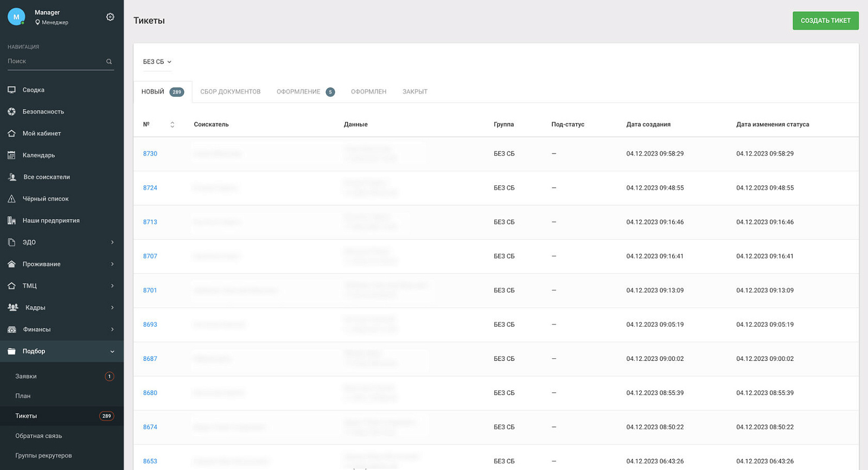Sort tickets by № column arrows
Screen dimensions: 868x470
point(173,124)
